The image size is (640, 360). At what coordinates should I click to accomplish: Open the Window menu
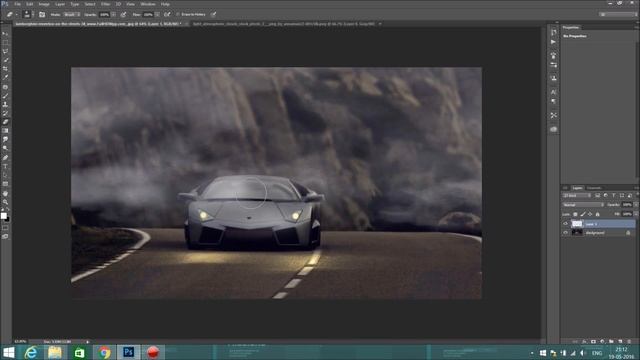click(148, 4)
